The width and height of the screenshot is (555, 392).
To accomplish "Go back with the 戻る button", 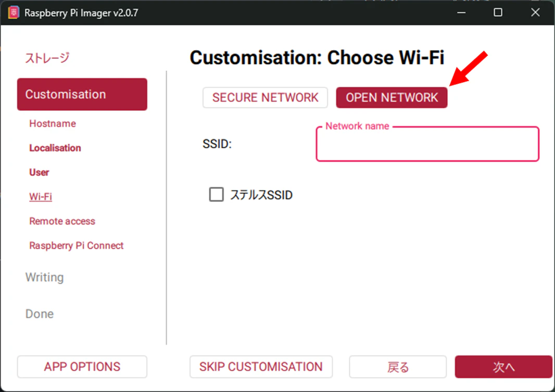I will [398, 367].
